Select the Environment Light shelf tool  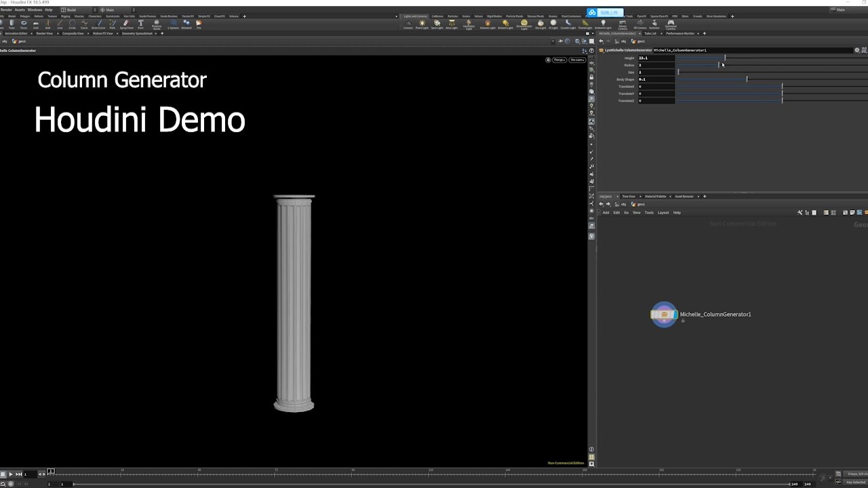pos(525,24)
